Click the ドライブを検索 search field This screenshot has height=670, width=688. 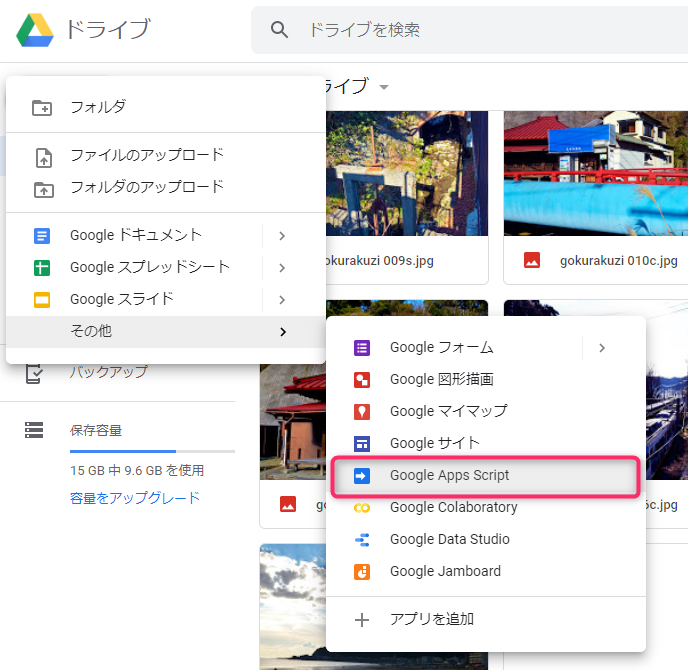click(x=469, y=30)
